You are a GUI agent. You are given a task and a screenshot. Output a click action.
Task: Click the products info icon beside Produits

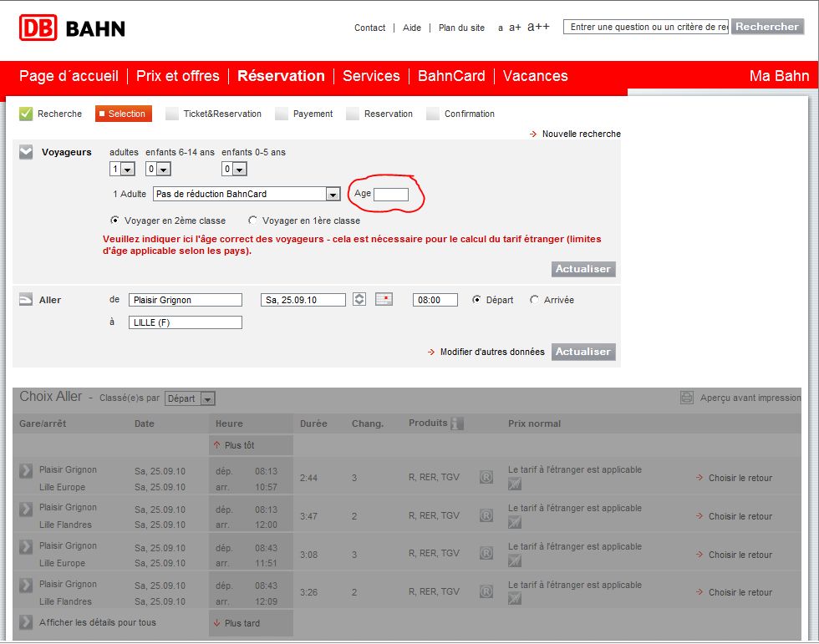pos(457,423)
